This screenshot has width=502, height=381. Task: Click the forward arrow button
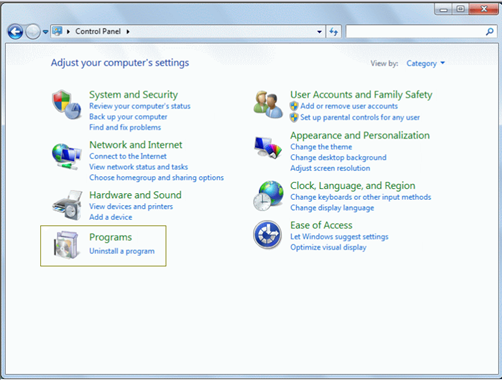point(33,32)
